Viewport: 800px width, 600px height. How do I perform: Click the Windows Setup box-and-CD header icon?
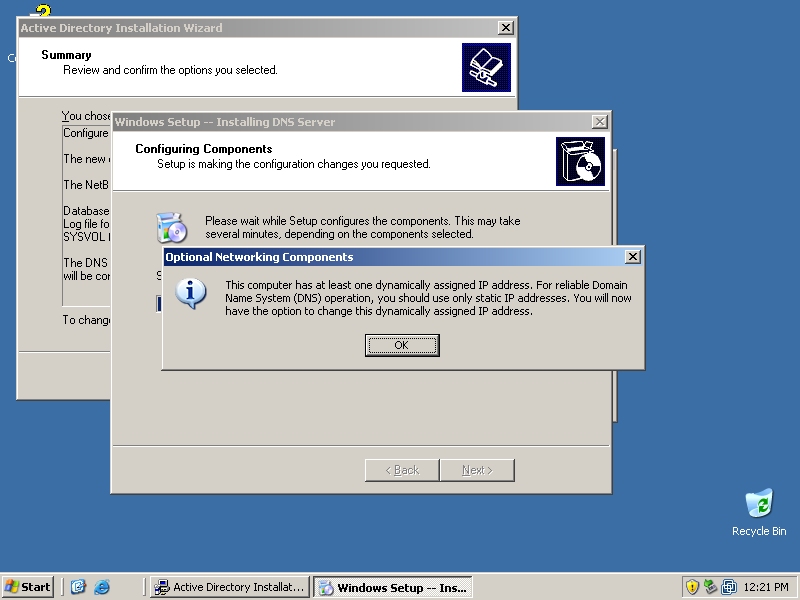point(580,161)
